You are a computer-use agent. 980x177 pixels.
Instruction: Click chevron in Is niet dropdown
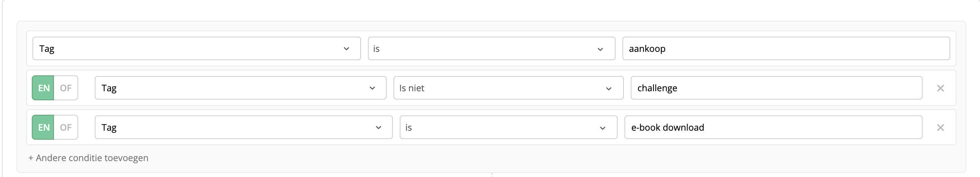click(x=608, y=89)
